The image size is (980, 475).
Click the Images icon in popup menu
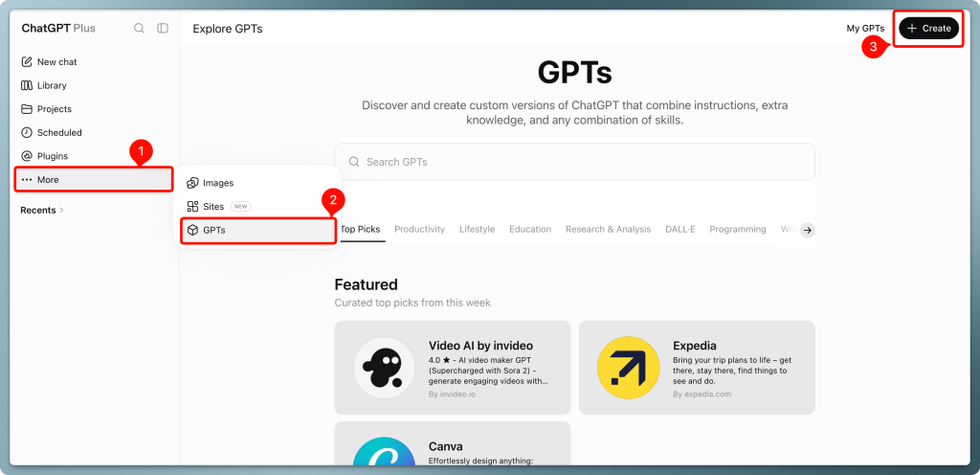(x=193, y=183)
